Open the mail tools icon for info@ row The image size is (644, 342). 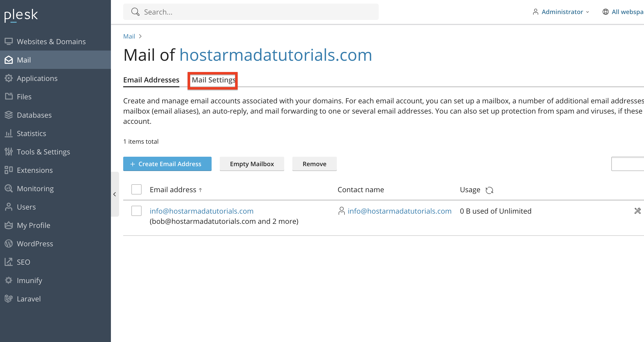tap(637, 211)
